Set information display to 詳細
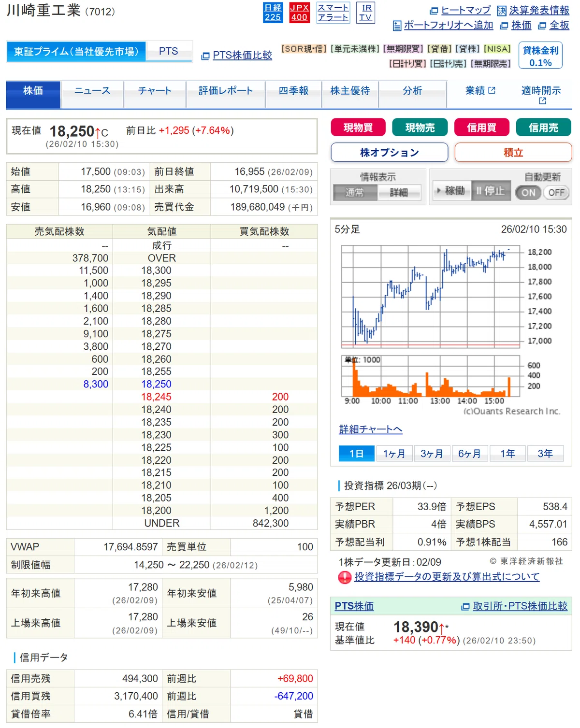580x728 pixels. pyautogui.click(x=399, y=193)
